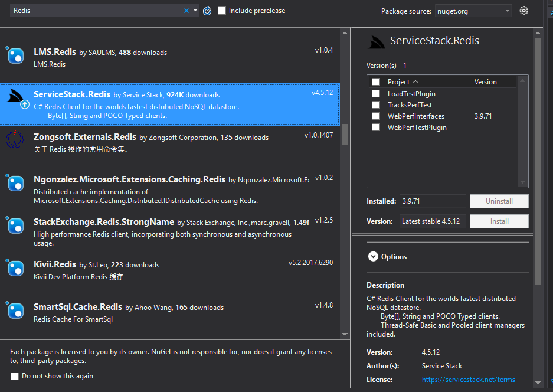Enable Do not show this again
The width and height of the screenshot is (553, 392).
coord(15,376)
